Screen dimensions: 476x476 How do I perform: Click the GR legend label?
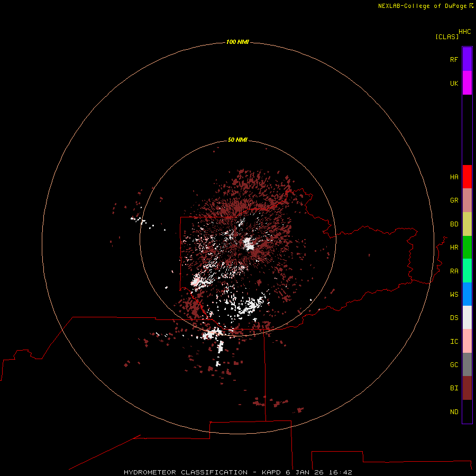point(454,200)
